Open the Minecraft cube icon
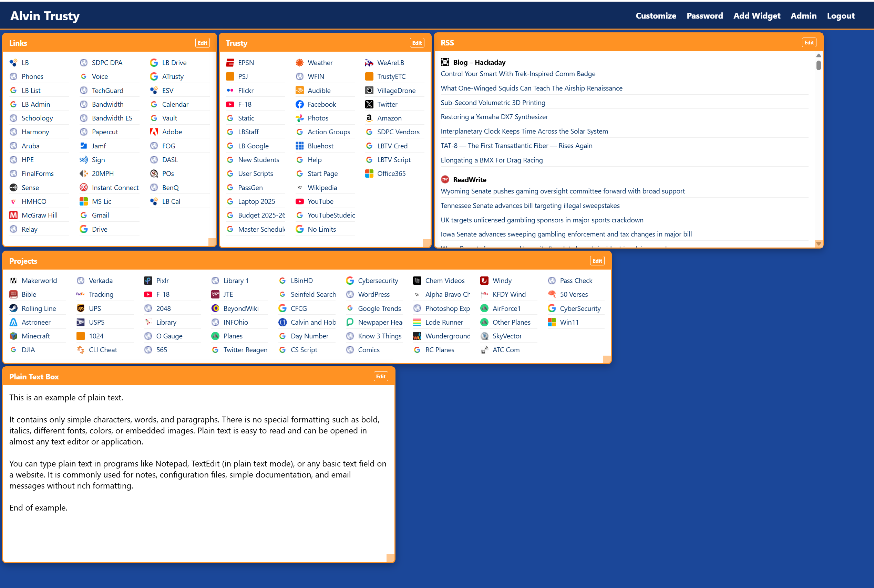This screenshot has width=874, height=588. (x=13, y=336)
